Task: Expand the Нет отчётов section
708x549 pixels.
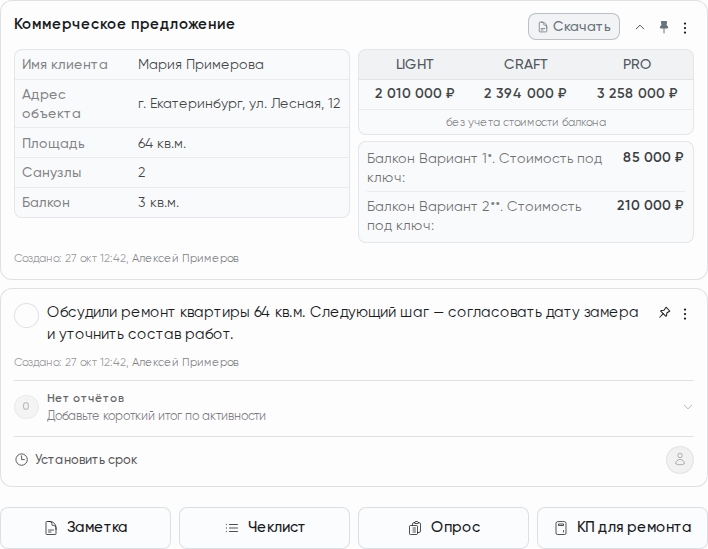Action: [688, 407]
